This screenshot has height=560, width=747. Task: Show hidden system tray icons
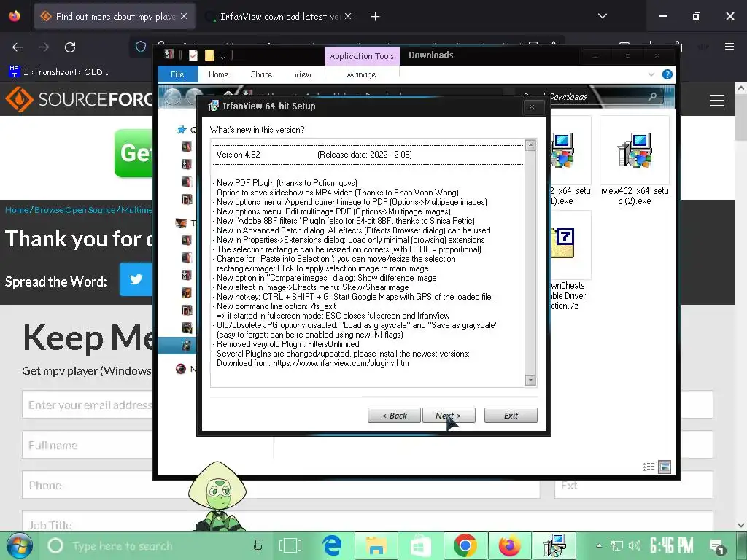tap(599, 545)
